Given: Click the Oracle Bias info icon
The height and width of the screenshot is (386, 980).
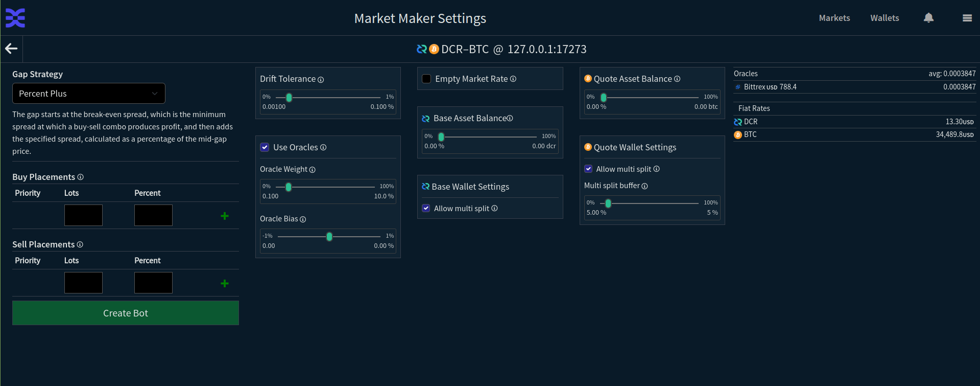Looking at the screenshot, I should point(303,219).
